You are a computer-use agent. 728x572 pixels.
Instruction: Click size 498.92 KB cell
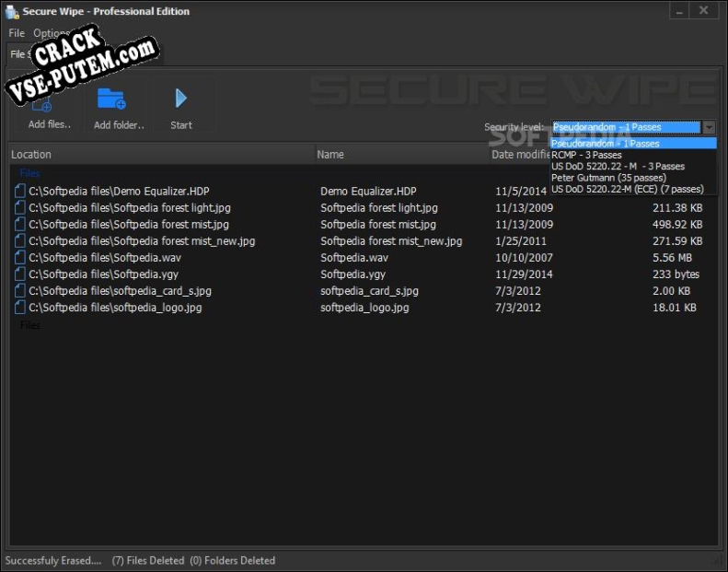[677, 225]
